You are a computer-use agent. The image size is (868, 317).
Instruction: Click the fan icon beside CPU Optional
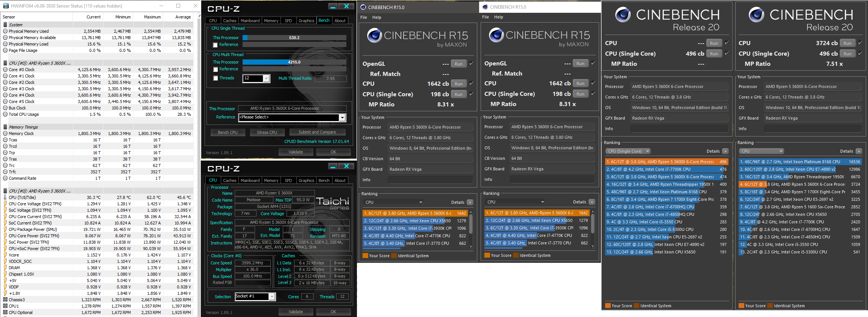(5, 312)
